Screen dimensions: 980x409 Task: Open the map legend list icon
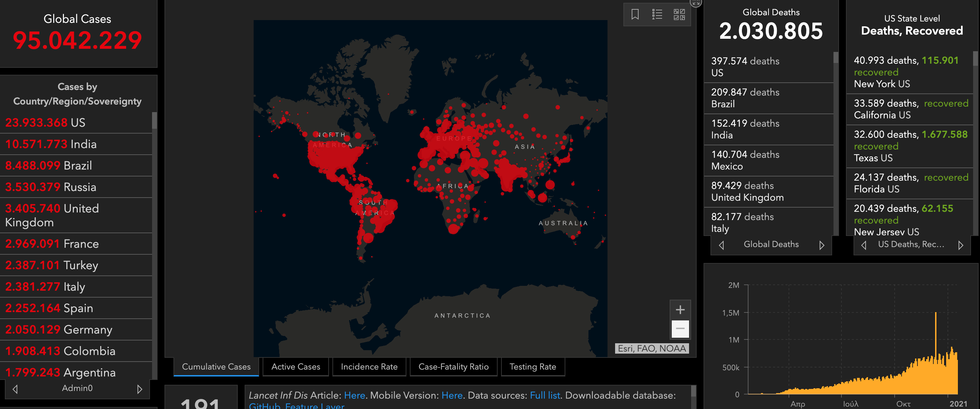[657, 15]
